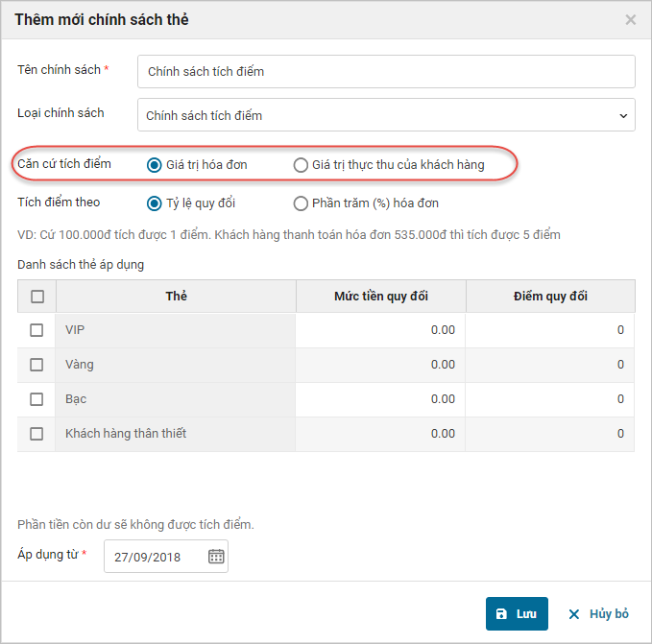Expand the 'Loại chính sách' dropdown

(x=386, y=115)
